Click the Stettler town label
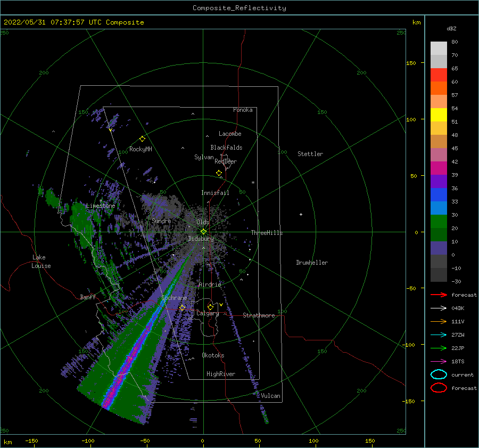Screen dimensions: 479x448 pos(310,154)
